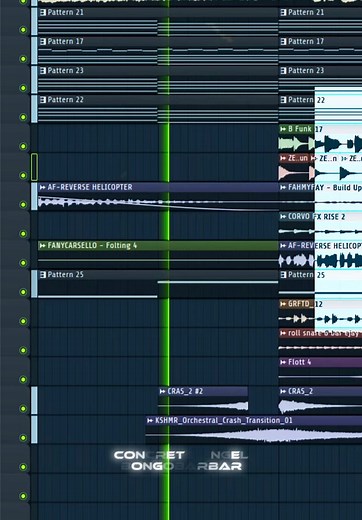The image size is (362, 520).
Task: Select the KSHMR_Orchestral_Crash_Transition_01 waveform
Action: point(254,435)
